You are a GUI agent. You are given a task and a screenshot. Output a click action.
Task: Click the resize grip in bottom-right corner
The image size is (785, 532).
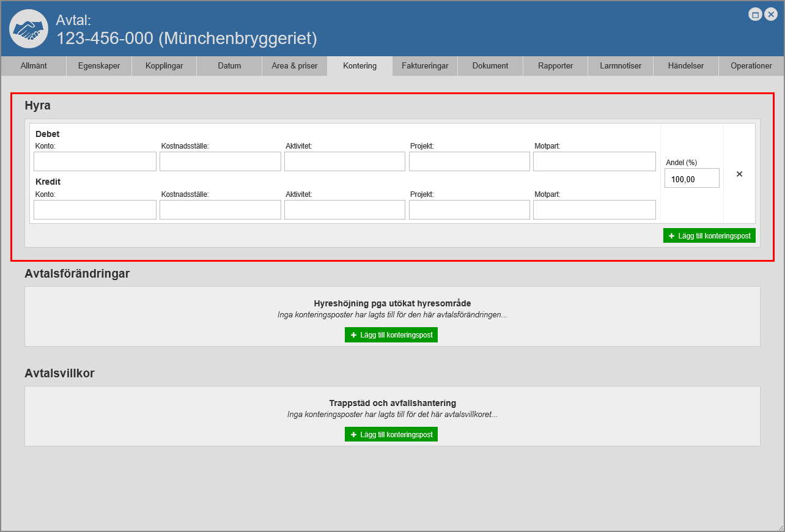click(779, 527)
